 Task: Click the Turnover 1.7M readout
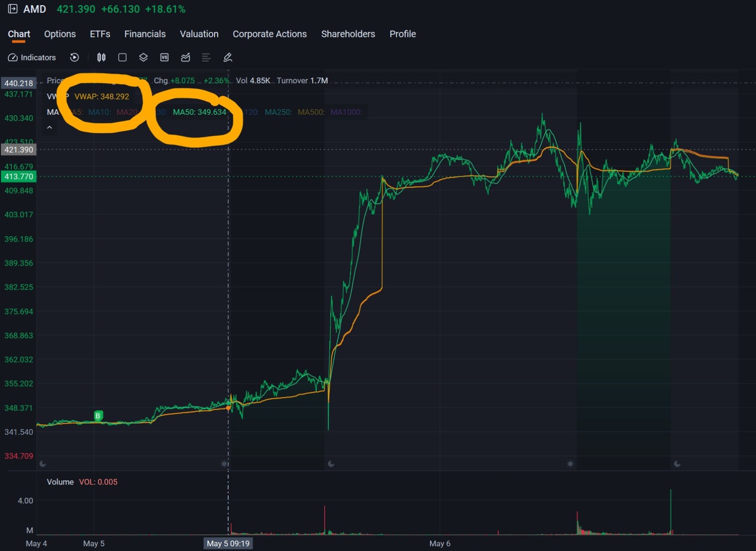pos(302,80)
